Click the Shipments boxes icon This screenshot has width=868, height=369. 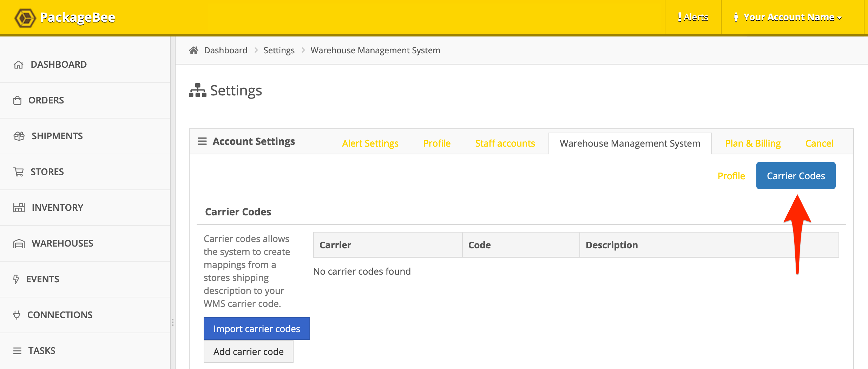[x=19, y=136]
